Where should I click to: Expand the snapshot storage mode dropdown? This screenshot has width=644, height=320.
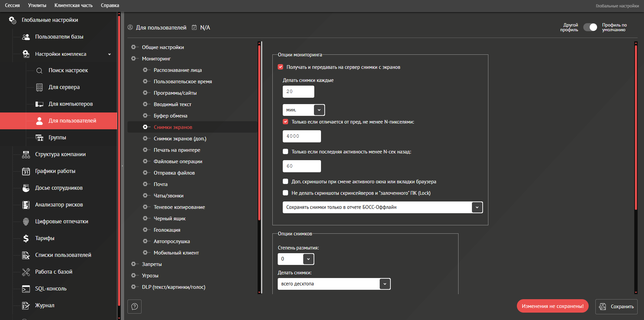point(477,208)
